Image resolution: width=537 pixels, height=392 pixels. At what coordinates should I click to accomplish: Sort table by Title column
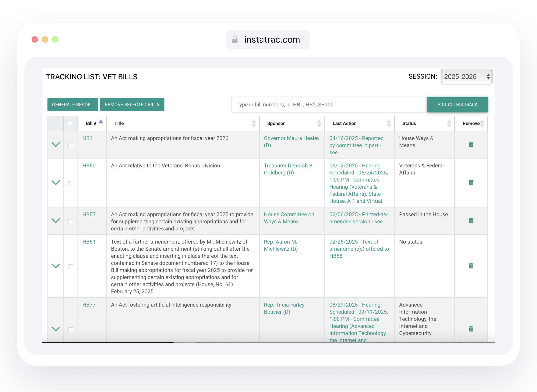point(254,123)
